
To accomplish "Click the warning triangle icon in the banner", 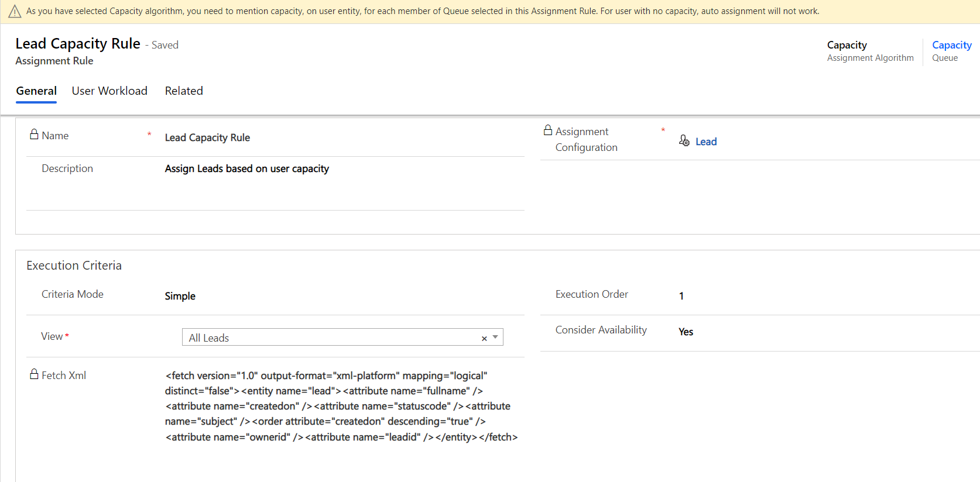I will point(15,12).
